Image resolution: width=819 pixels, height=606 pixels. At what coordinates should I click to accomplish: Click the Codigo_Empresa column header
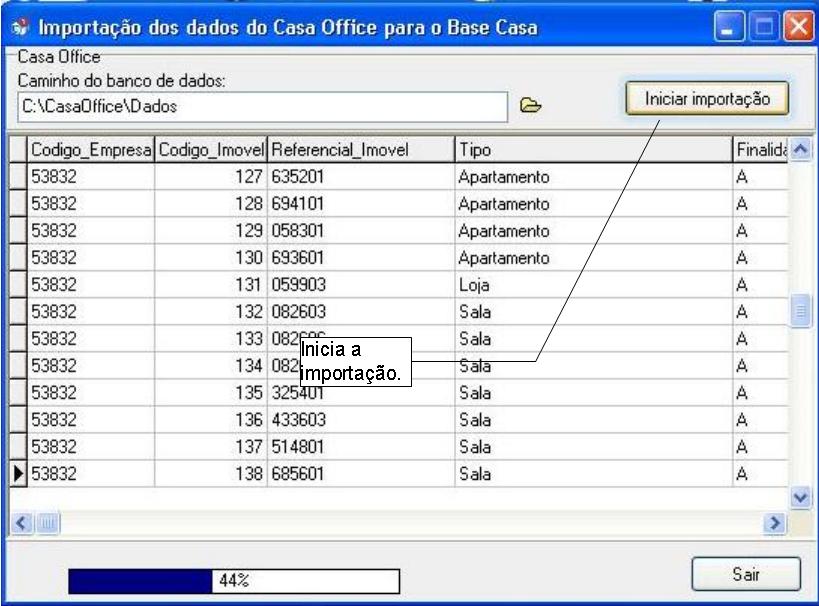pyautogui.click(x=91, y=149)
